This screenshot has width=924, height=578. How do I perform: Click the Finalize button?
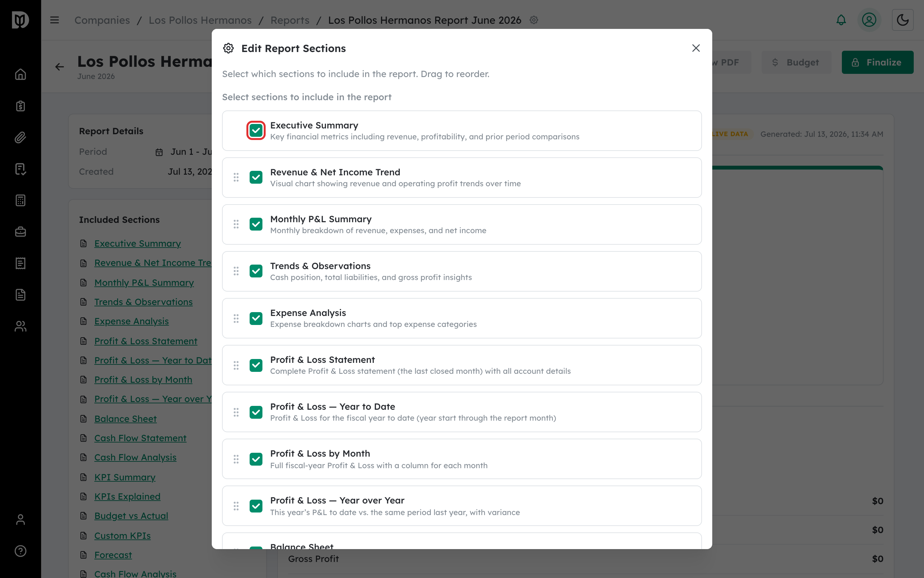click(x=877, y=62)
